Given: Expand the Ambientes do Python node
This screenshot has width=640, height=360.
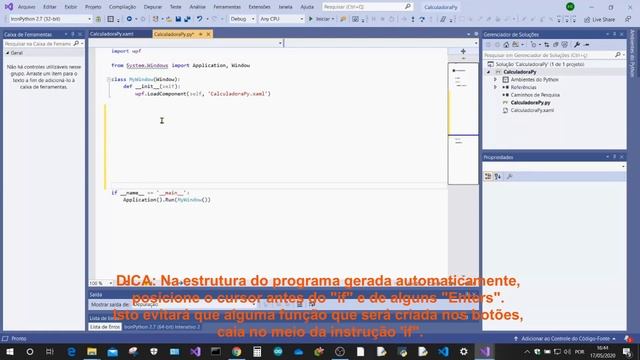Looking at the screenshot, I should tap(496, 80).
